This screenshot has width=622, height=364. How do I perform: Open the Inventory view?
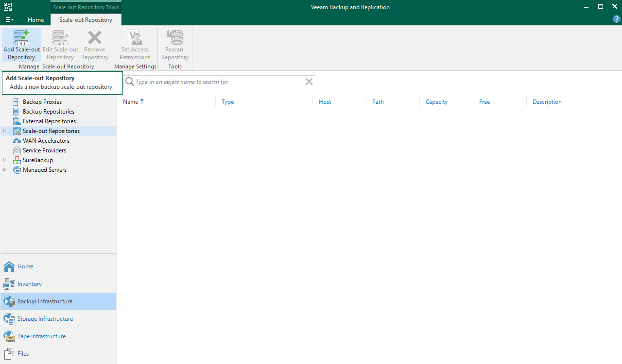(30, 284)
